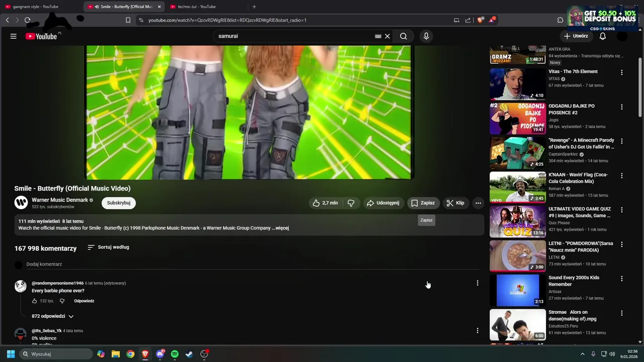Open LETNI - POMIDOROWA parody thumbnail

(518, 255)
